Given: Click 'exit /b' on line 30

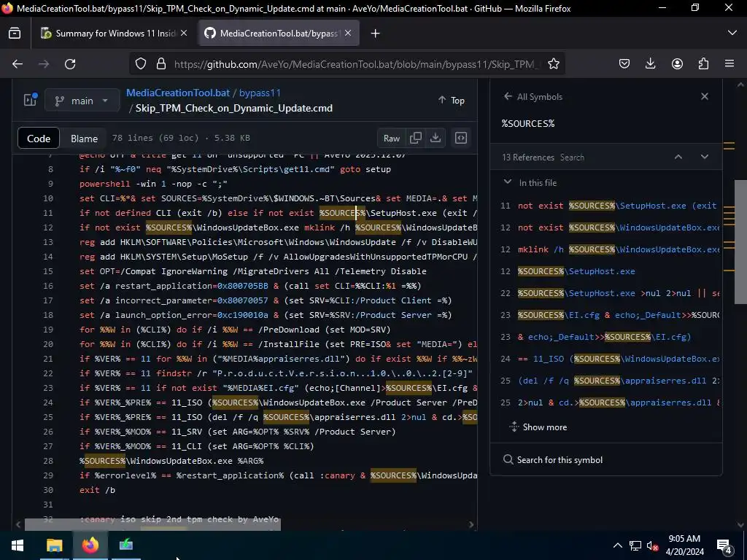Looking at the screenshot, I should point(97,490).
